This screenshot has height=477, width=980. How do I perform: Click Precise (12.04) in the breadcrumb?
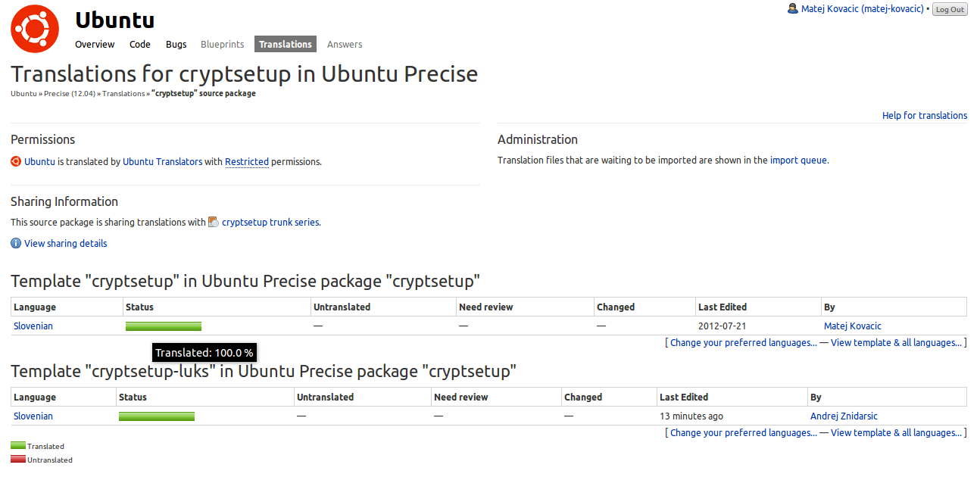[x=70, y=93]
